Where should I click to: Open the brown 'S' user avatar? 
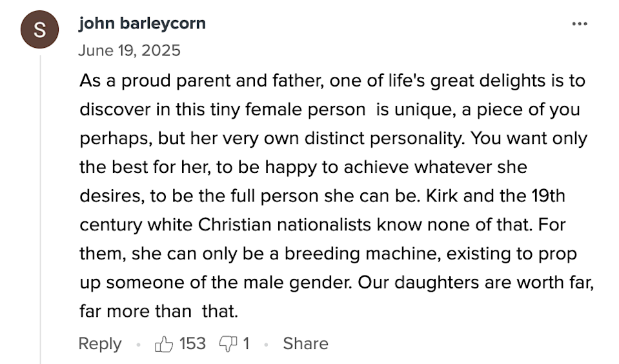coord(39,30)
